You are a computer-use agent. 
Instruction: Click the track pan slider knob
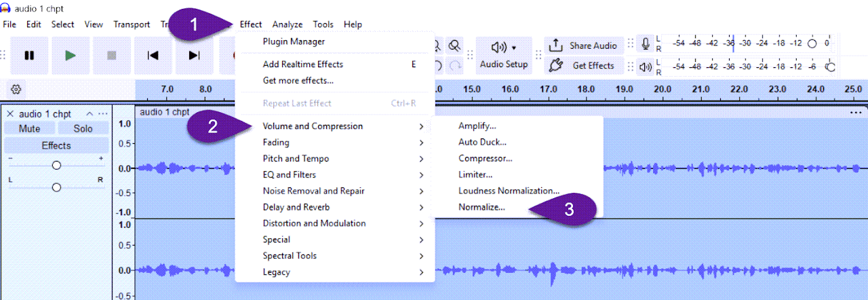pyautogui.click(x=56, y=187)
